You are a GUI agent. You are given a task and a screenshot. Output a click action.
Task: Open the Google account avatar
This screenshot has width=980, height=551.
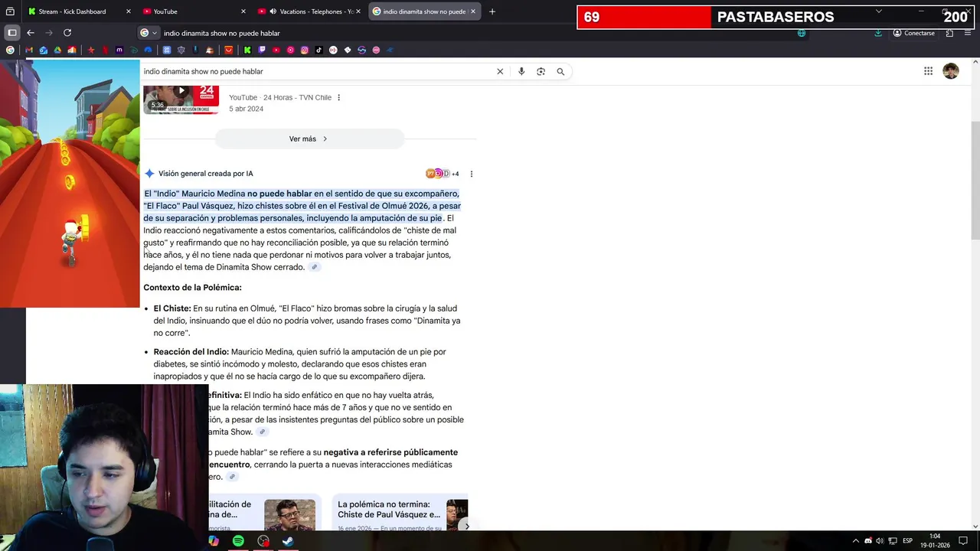(x=951, y=71)
